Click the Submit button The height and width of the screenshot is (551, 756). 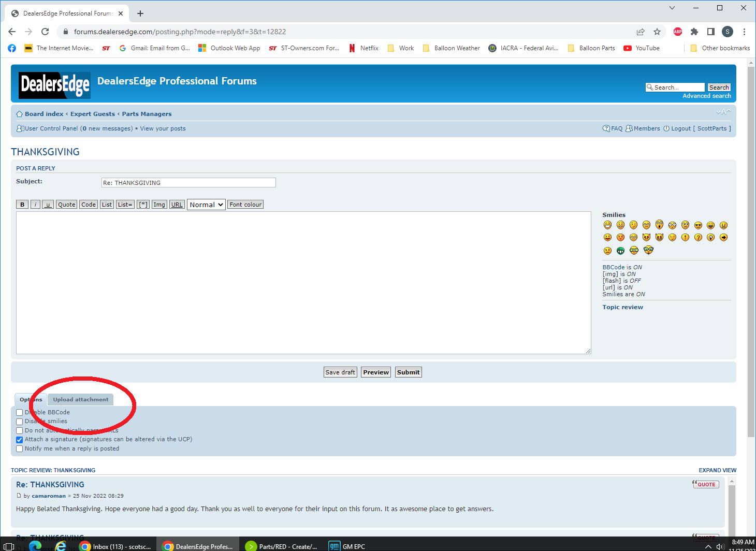(409, 372)
